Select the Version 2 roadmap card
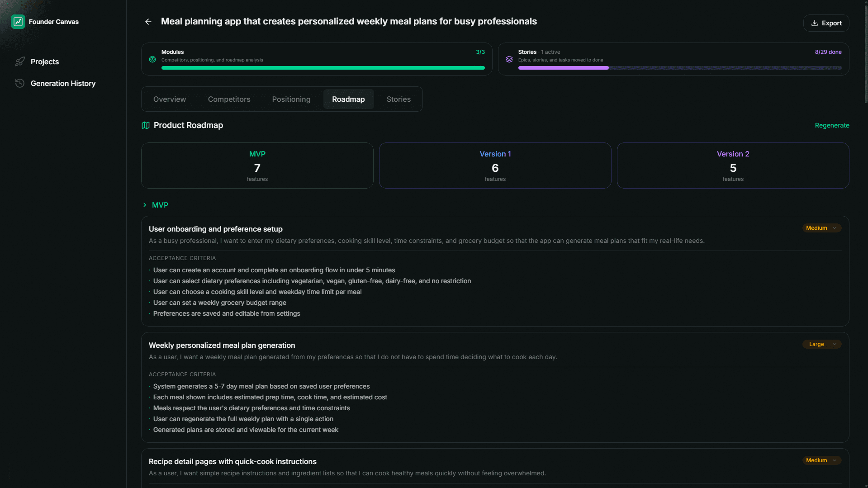Viewport: 868px width, 488px height. [733, 166]
